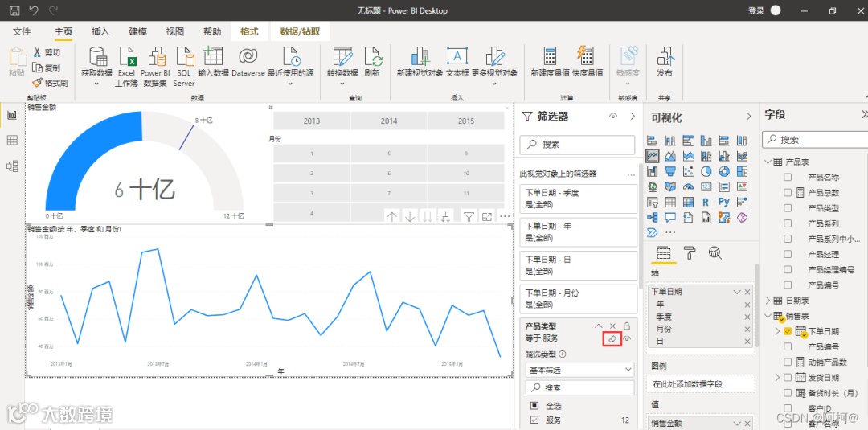Clear the 产品类型 filter with eraser icon
This screenshot has width=868, height=430.
pos(612,338)
